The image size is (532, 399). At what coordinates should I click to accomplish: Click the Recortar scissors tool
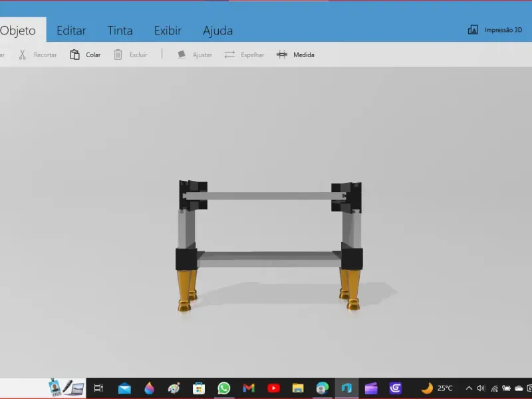click(x=38, y=55)
